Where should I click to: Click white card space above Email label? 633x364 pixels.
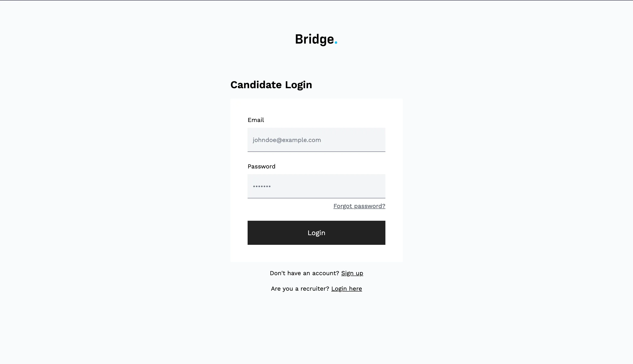[316, 107]
